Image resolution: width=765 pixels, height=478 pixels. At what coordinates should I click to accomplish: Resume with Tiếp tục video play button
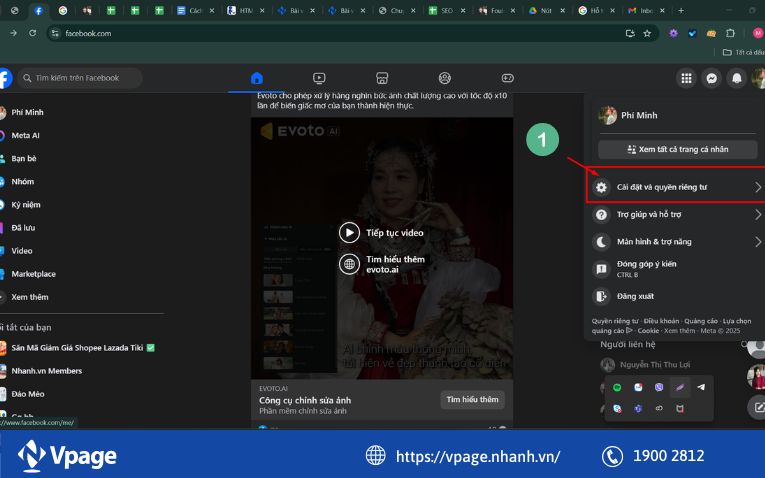pos(349,233)
